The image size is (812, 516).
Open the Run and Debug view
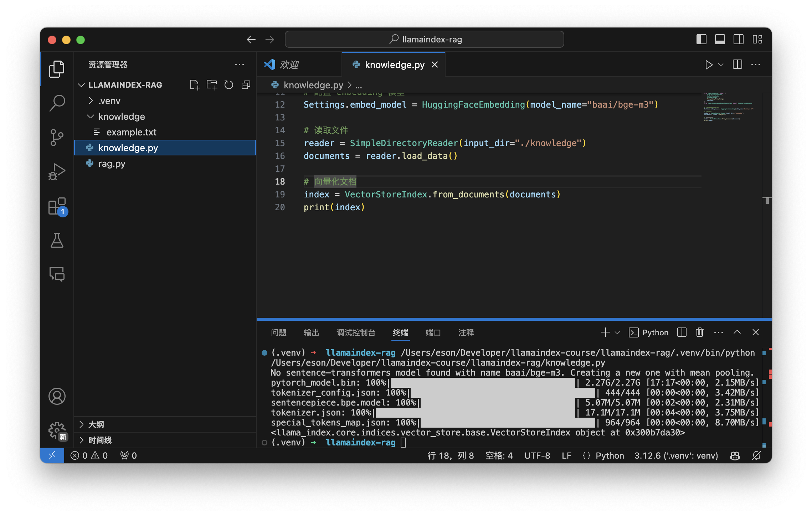(x=57, y=172)
